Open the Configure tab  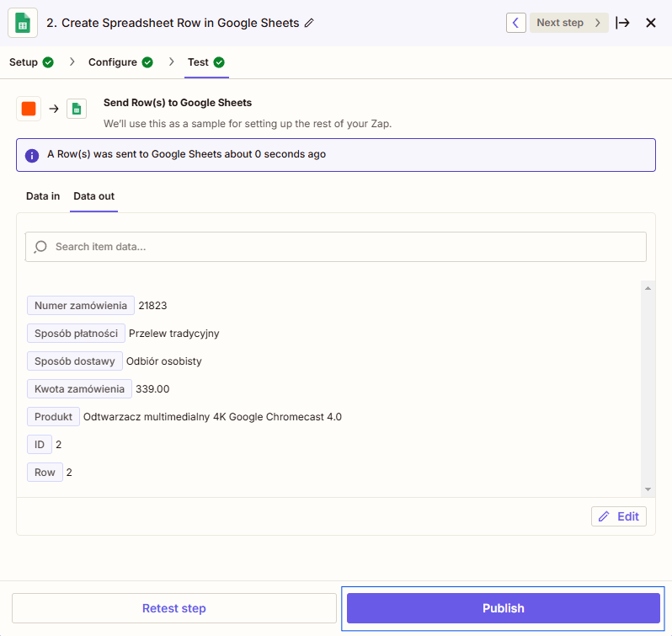[113, 62]
